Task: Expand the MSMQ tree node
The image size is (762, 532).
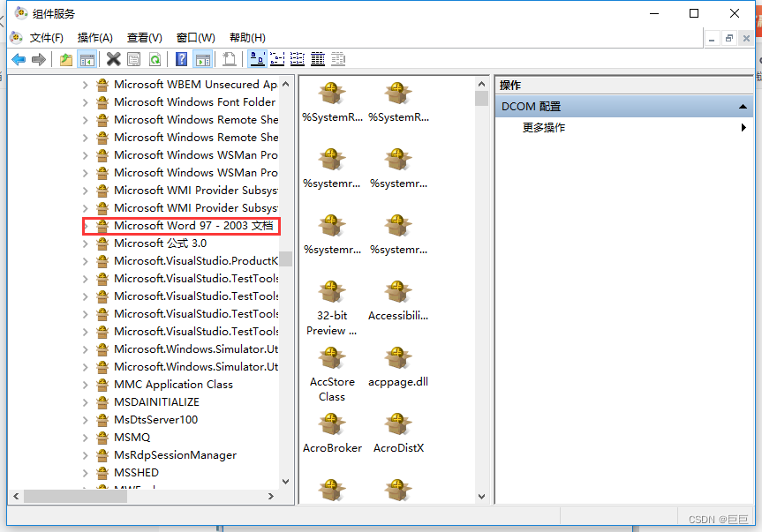Action: (87, 437)
